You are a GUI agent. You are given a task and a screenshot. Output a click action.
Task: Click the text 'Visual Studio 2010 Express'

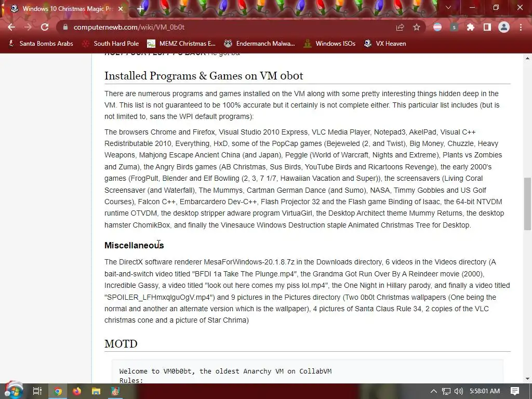coord(263,132)
